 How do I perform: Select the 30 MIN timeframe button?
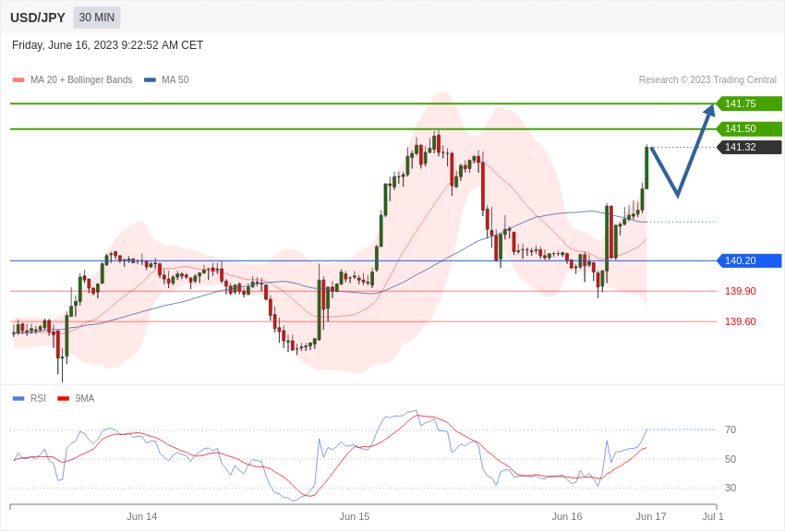pos(97,18)
